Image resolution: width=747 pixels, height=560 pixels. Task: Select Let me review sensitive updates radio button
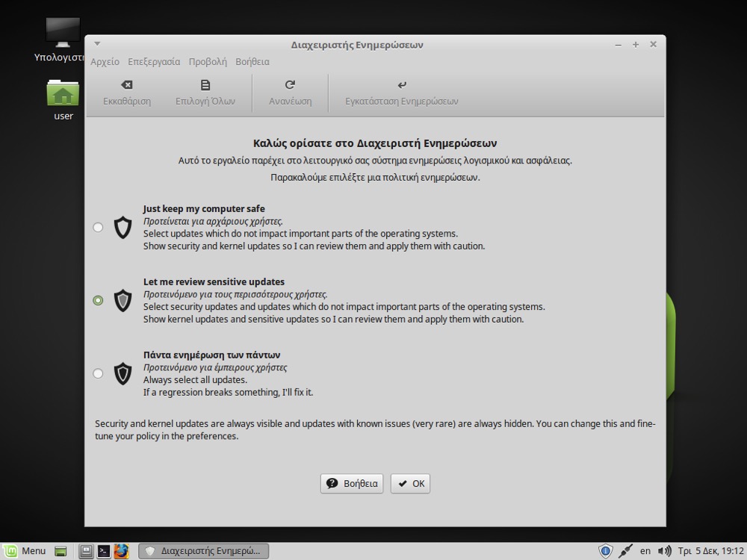(x=98, y=300)
